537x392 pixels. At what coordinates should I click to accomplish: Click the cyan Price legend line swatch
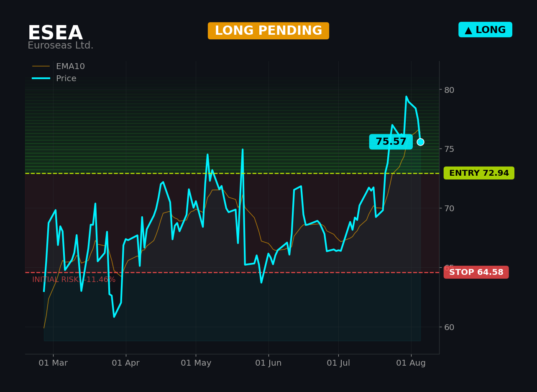(41, 79)
